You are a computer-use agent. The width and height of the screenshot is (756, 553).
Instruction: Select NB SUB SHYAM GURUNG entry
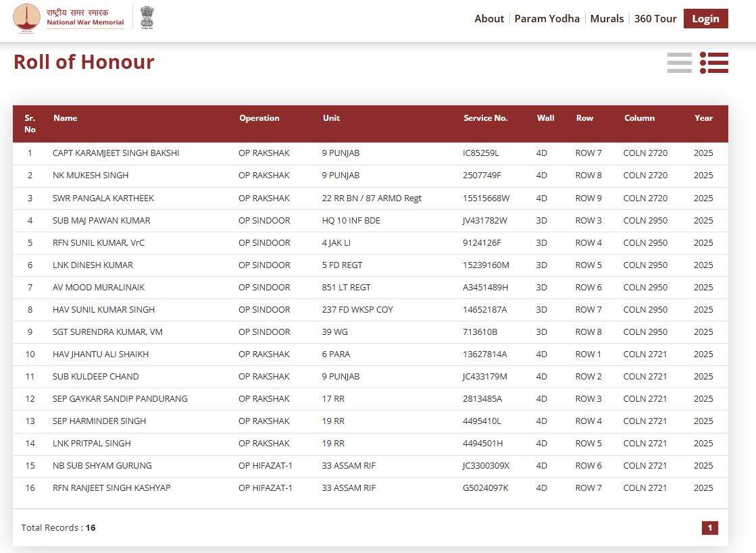102,466
